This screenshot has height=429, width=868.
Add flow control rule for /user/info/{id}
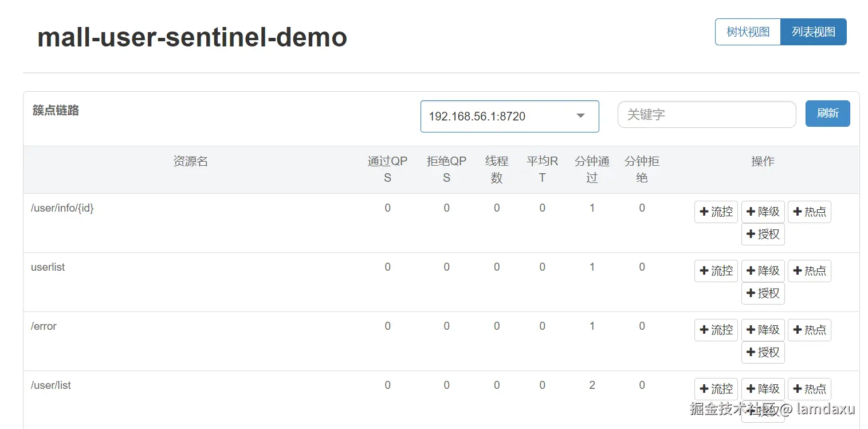[x=716, y=212]
